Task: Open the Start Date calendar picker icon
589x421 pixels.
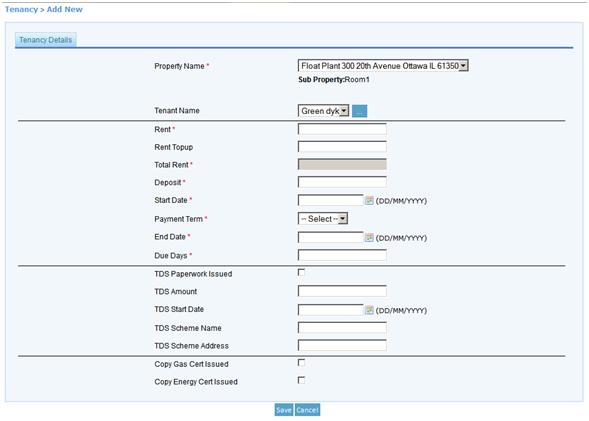Action: point(369,201)
